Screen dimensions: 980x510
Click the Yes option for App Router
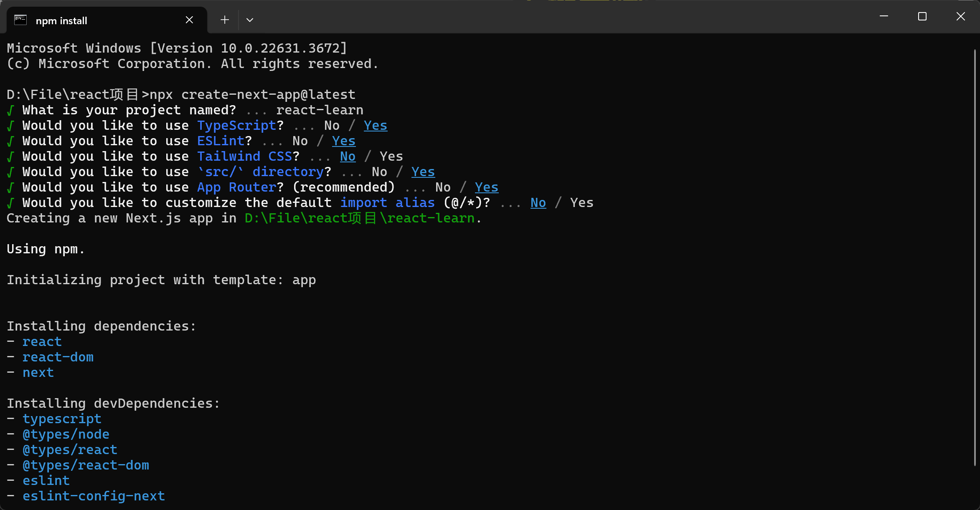(486, 187)
